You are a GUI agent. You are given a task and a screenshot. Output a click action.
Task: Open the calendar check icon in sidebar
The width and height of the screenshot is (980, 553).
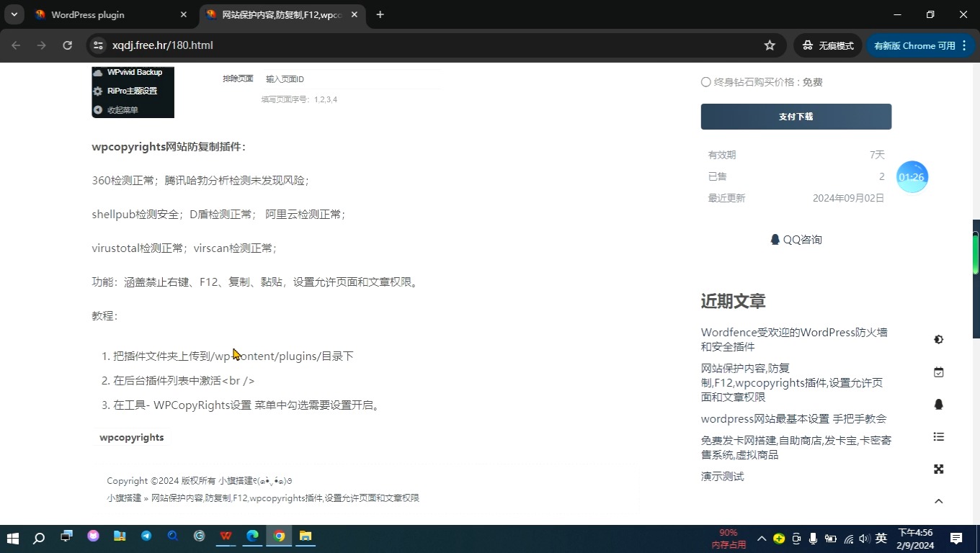tap(938, 372)
